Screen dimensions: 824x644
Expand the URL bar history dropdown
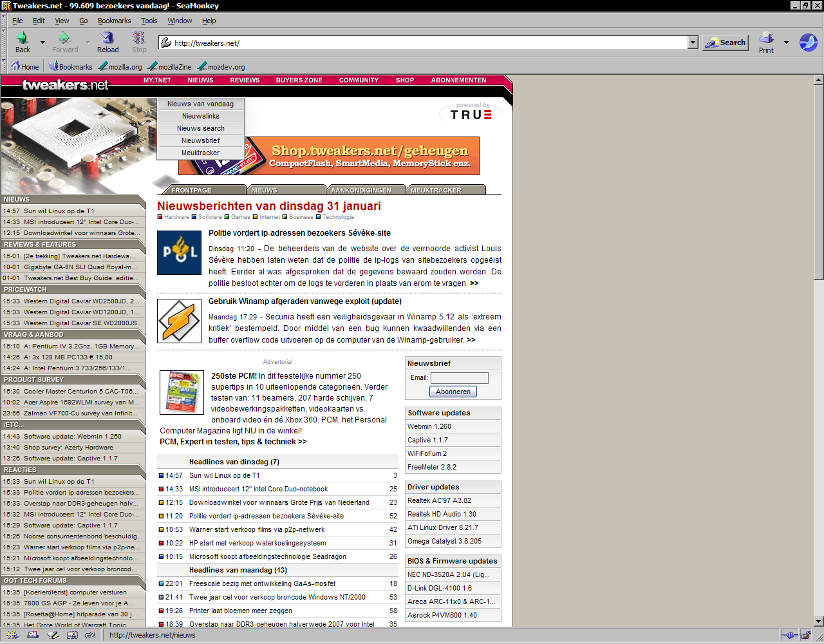tap(693, 43)
